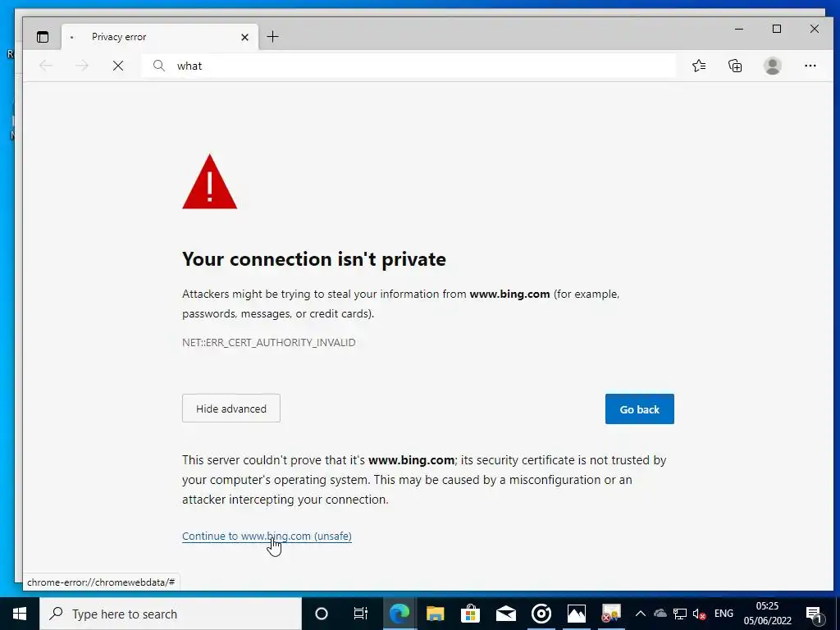Viewport: 840px width, 630px height.
Task: Open the Photos app taskbar icon
Action: tap(577, 614)
